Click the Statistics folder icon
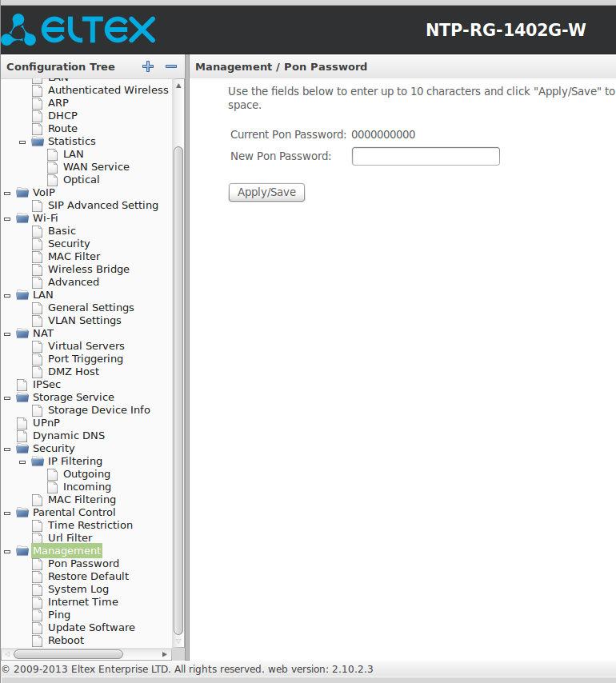 pos(38,142)
